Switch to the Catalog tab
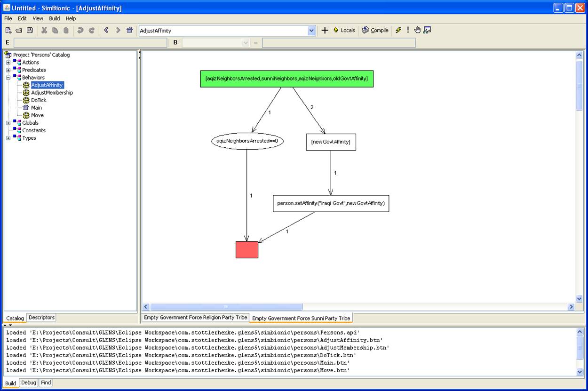The image size is (588, 391). coord(15,318)
